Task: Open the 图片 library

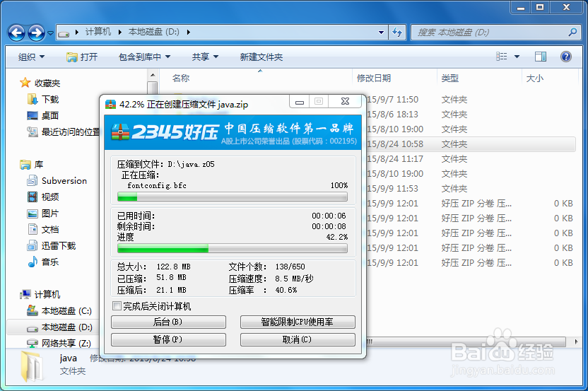Action: [50, 213]
